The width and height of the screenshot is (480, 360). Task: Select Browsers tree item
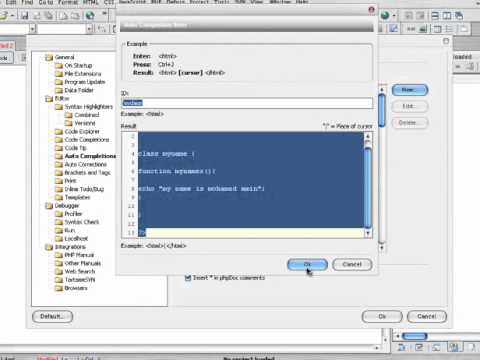[x=76, y=288]
